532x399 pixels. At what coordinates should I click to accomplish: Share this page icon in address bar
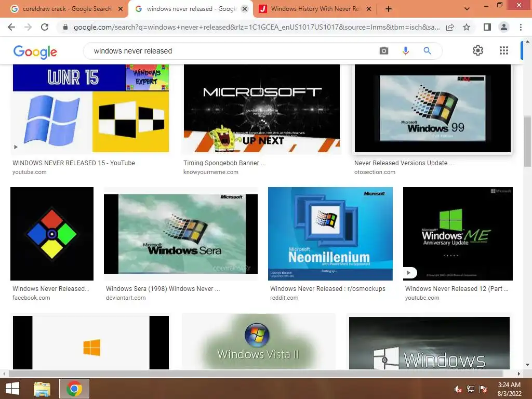(450, 27)
